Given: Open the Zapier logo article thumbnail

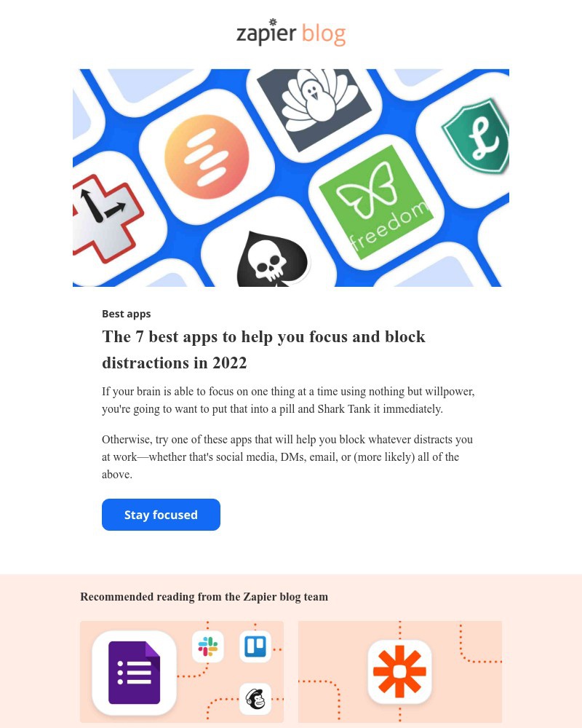Looking at the screenshot, I should pos(400,671).
